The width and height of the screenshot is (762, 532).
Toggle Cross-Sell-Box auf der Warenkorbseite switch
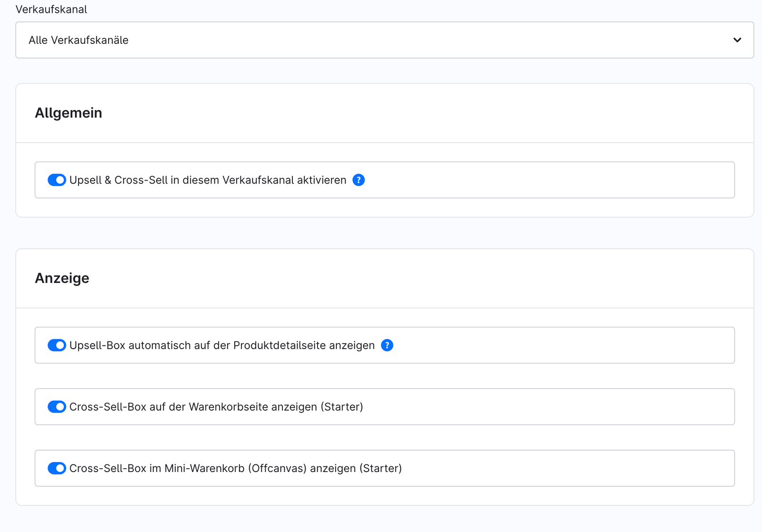[57, 407]
